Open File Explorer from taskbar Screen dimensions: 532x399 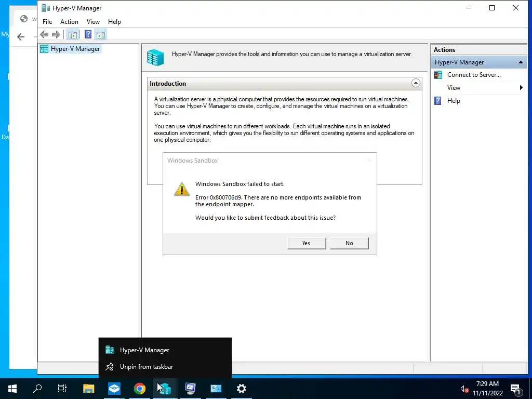click(x=88, y=389)
